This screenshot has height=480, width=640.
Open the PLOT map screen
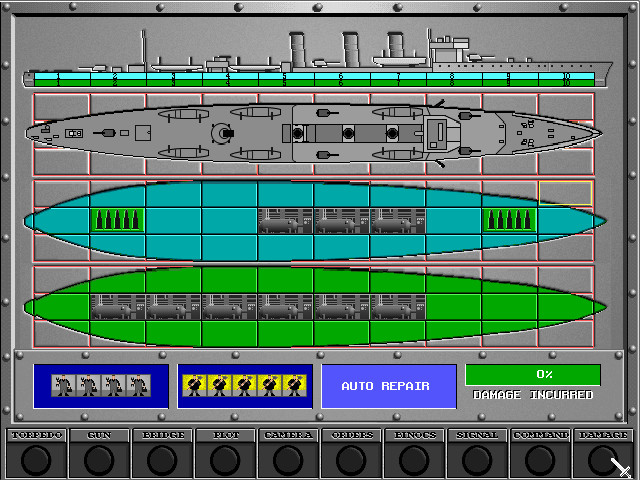225,453
